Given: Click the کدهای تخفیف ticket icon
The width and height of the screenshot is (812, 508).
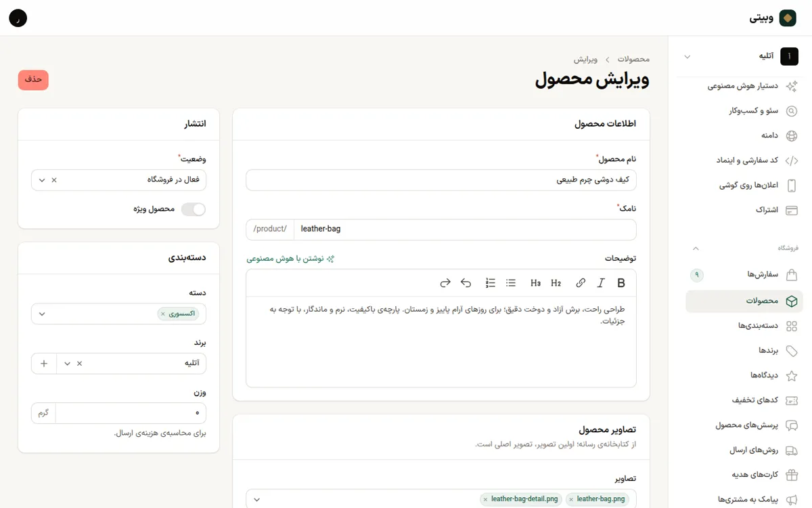Looking at the screenshot, I should point(791,400).
